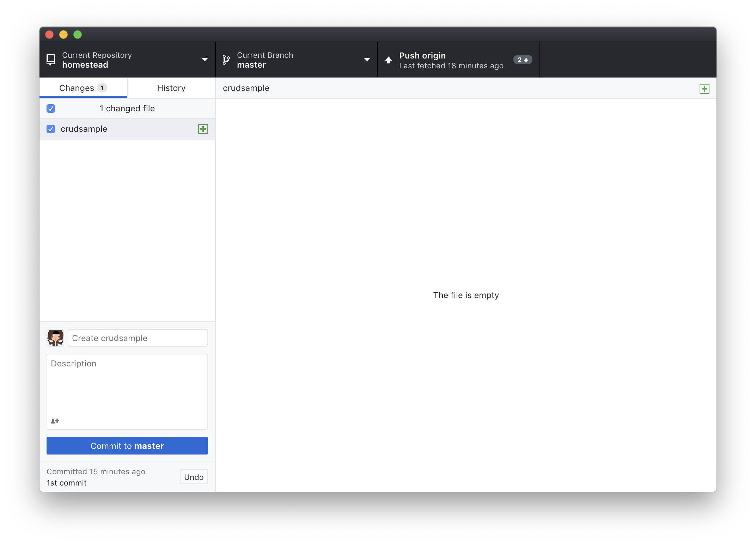Click green added-file icon in diff header
The width and height of the screenshot is (756, 544).
point(704,89)
